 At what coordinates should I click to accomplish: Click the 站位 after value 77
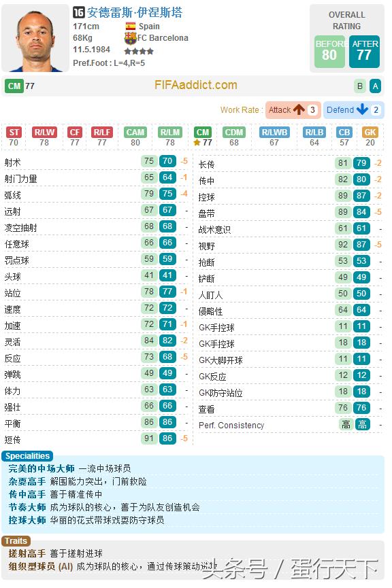point(167,292)
